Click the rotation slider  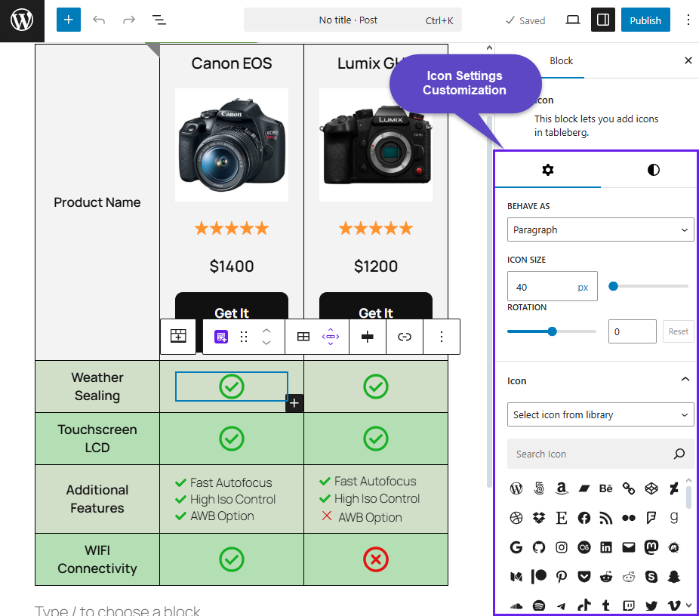552,331
